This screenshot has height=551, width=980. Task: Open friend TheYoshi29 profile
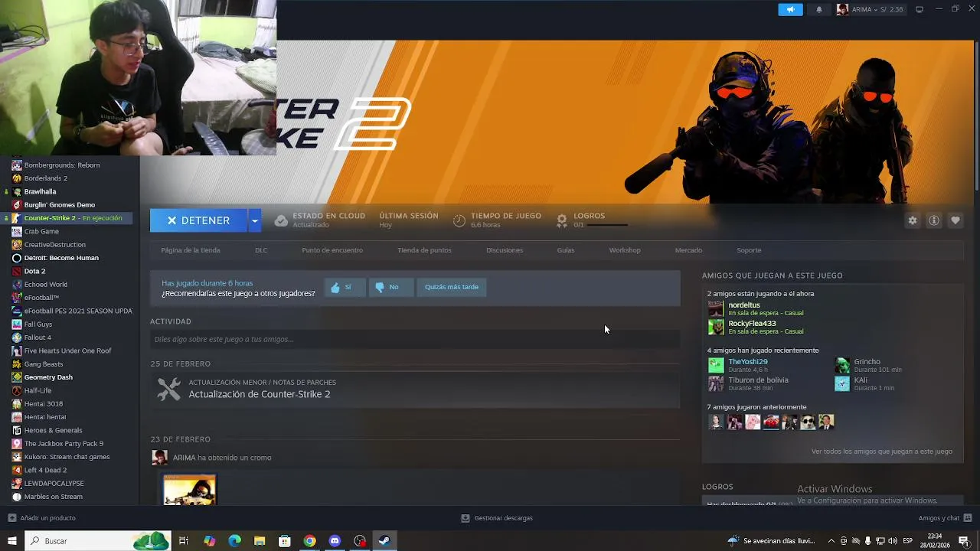pyautogui.click(x=747, y=361)
